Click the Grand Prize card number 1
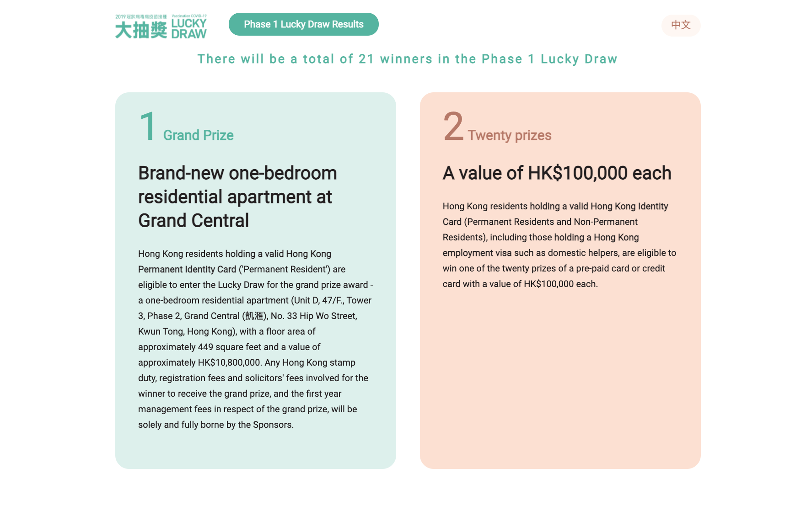 (148, 126)
